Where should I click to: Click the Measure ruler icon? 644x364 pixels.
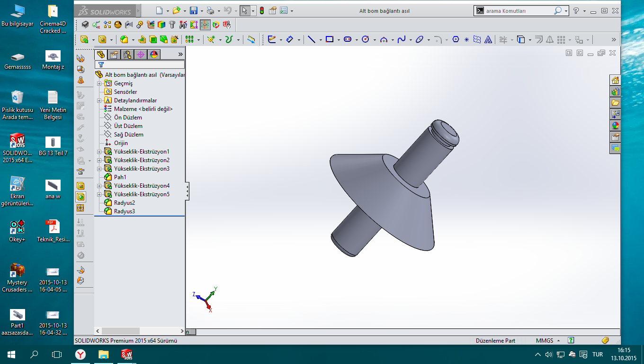251,40
